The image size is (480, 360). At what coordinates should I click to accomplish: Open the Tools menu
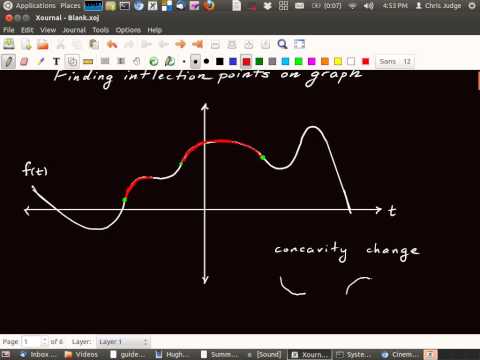pyautogui.click(x=101, y=30)
